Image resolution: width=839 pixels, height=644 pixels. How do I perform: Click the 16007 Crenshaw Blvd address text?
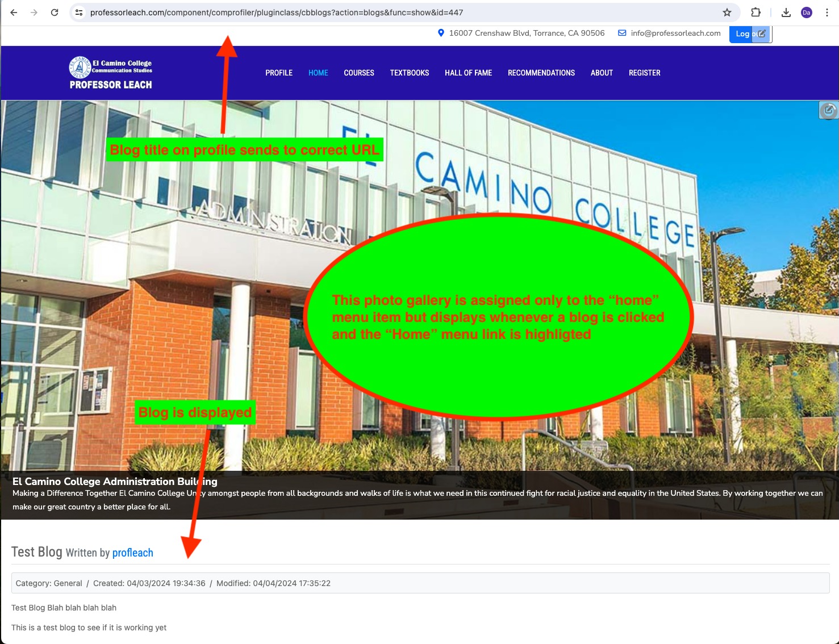click(527, 33)
